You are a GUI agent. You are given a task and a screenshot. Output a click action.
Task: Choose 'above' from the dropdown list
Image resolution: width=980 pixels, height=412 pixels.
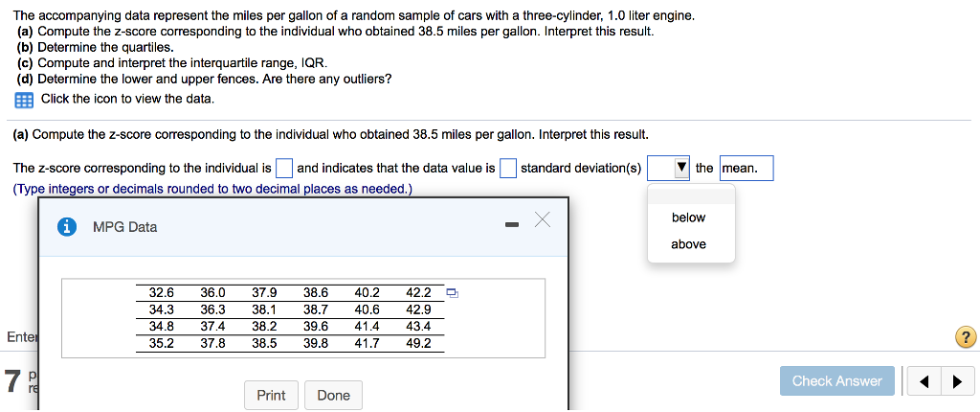tap(689, 244)
